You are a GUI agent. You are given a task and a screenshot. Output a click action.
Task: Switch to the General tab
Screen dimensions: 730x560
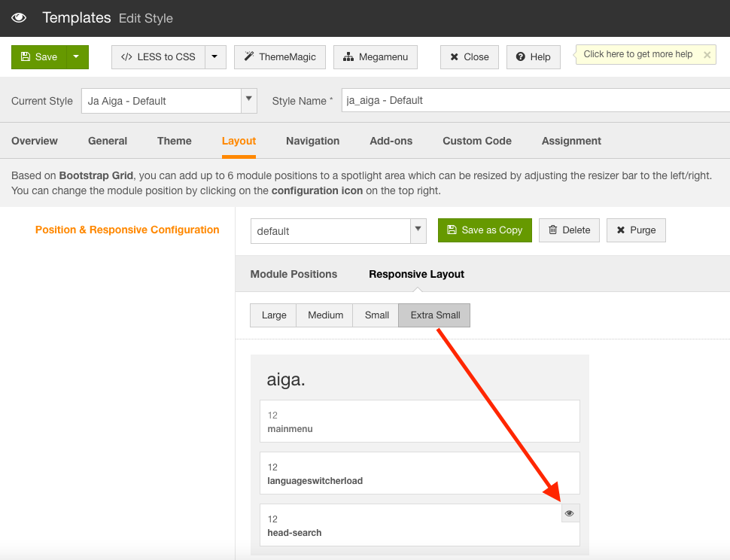[108, 141]
